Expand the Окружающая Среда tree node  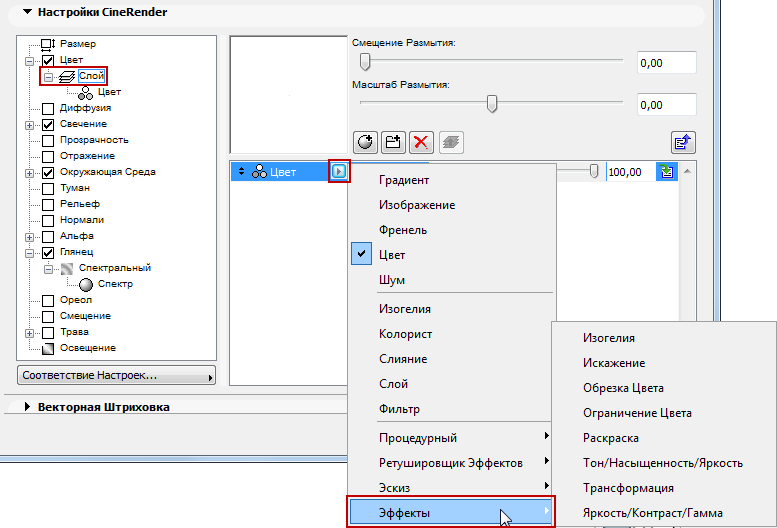(x=30, y=173)
